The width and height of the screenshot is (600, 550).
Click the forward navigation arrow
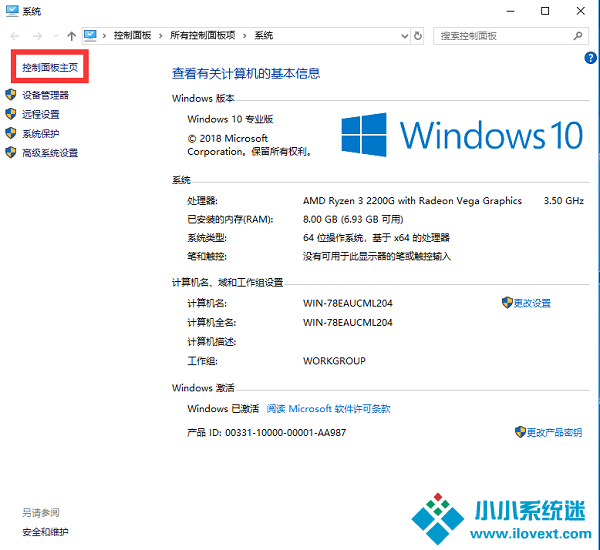click(38, 36)
